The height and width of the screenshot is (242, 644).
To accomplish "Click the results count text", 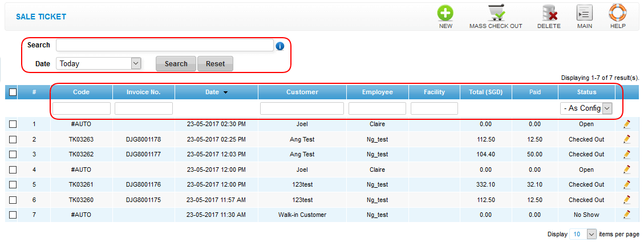I will 600,78.
